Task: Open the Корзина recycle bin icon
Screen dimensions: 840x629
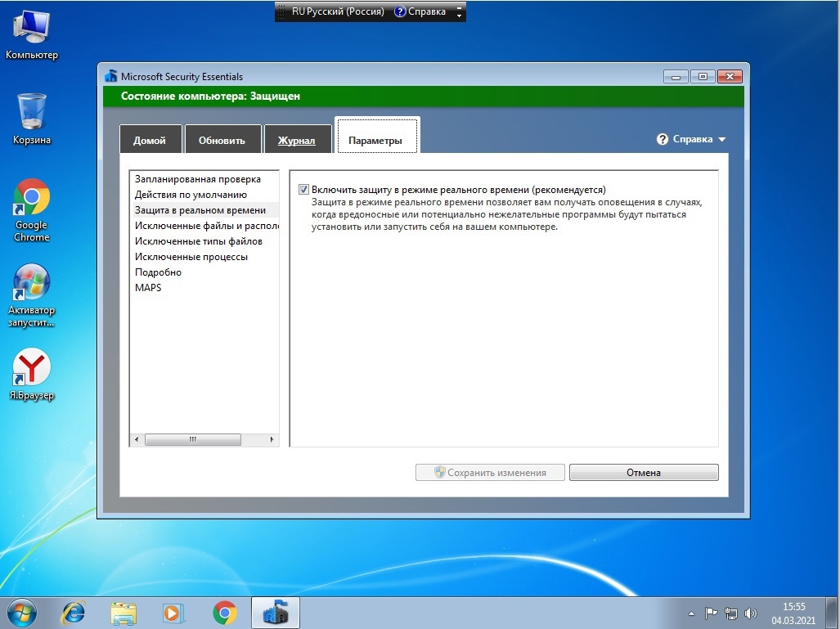Action: click(31, 119)
